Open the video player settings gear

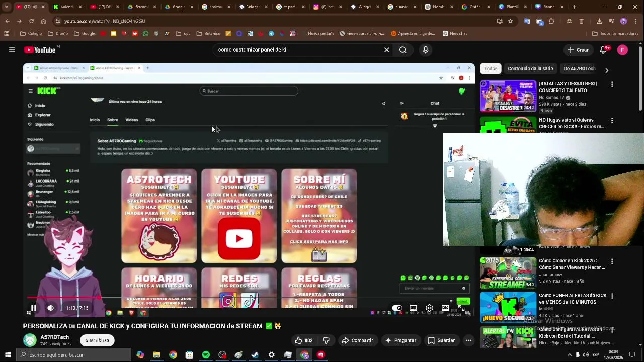click(x=429, y=308)
